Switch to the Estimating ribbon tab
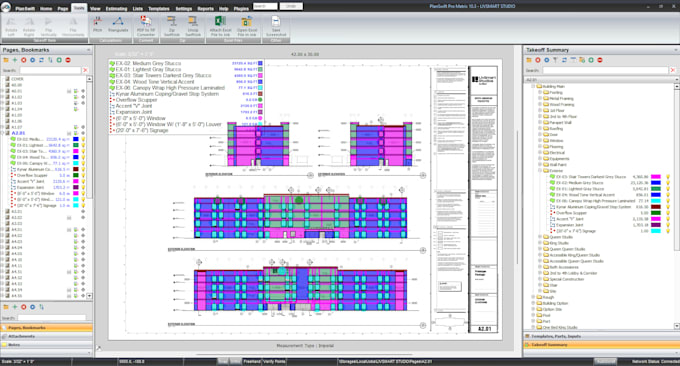680x366 pixels. [116, 8]
